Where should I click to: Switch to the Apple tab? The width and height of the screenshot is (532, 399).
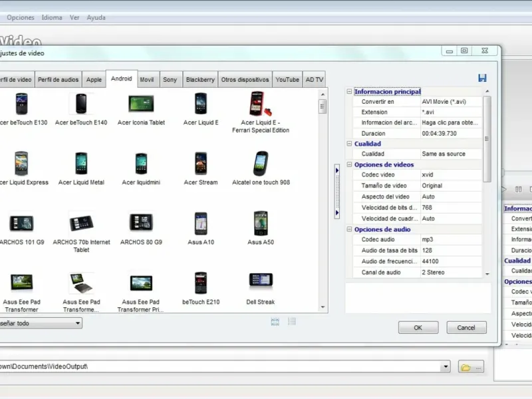tap(94, 80)
